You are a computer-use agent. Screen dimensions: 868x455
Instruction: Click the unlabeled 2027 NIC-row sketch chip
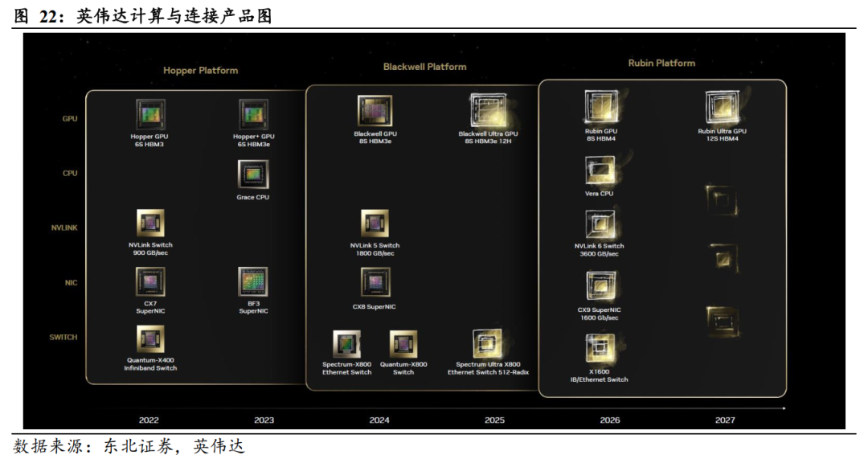tap(723, 322)
